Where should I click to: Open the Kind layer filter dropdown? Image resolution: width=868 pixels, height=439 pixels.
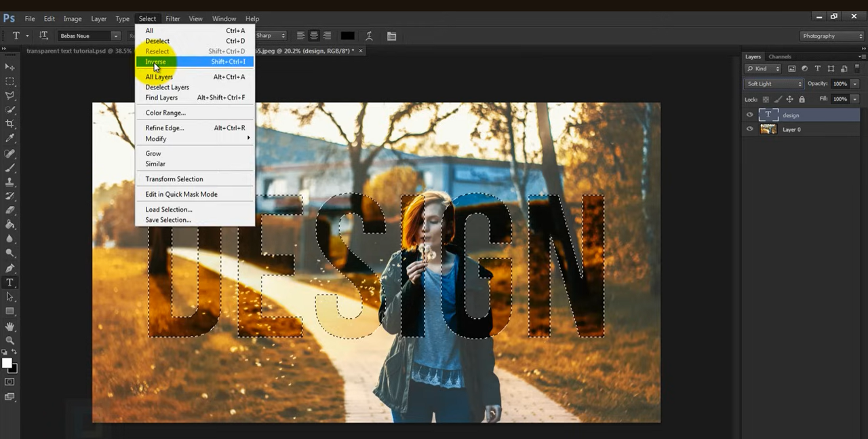click(x=763, y=69)
